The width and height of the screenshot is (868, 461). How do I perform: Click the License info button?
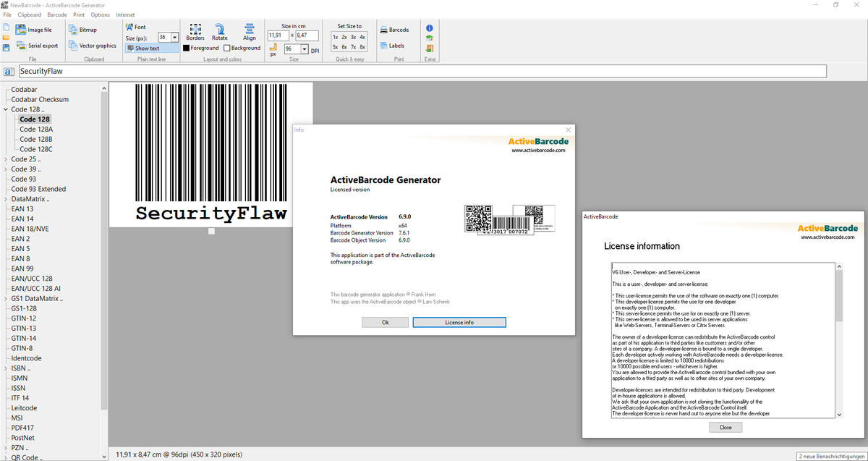[459, 322]
